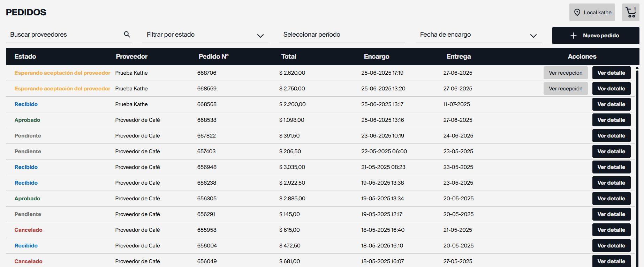Type in Buscar proveedores search field

click(x=65, y=35)
